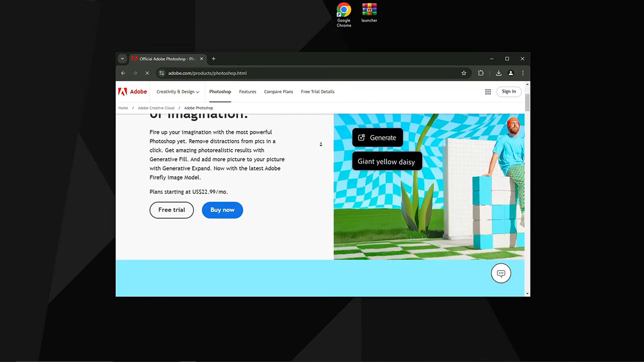This screenshot has width=644, height=362.
Task: Click the hero image of man on blocks
Action: point(429,187)
